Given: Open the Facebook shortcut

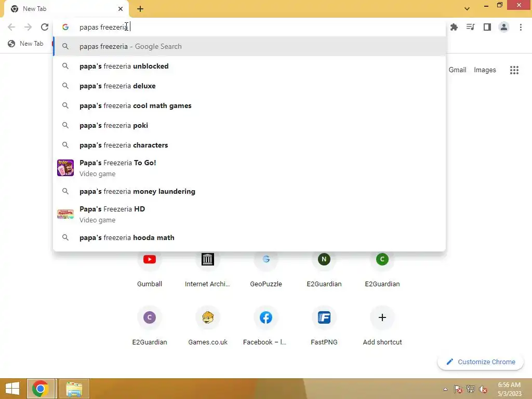Looking at the screenshot, I should (x=266, y=326).
